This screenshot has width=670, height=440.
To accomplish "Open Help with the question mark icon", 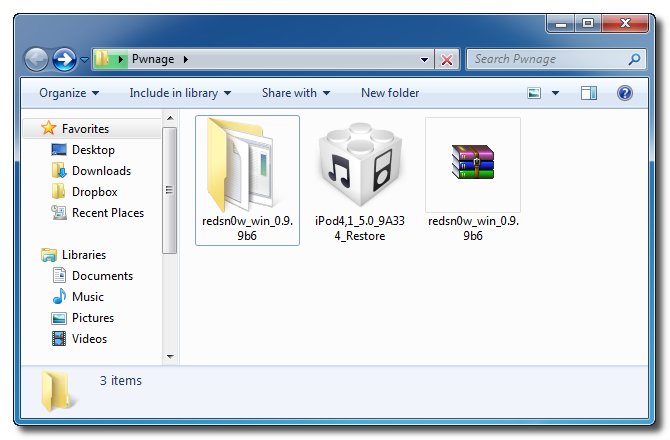I will [x=625, y=93].
